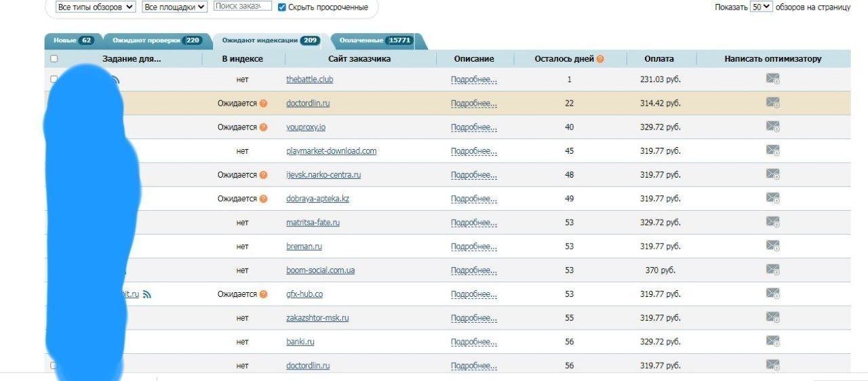This screenshot has height=381, width=868.
Task: Select the 231.03 руб. payment cell
Action: click(660, 79)
